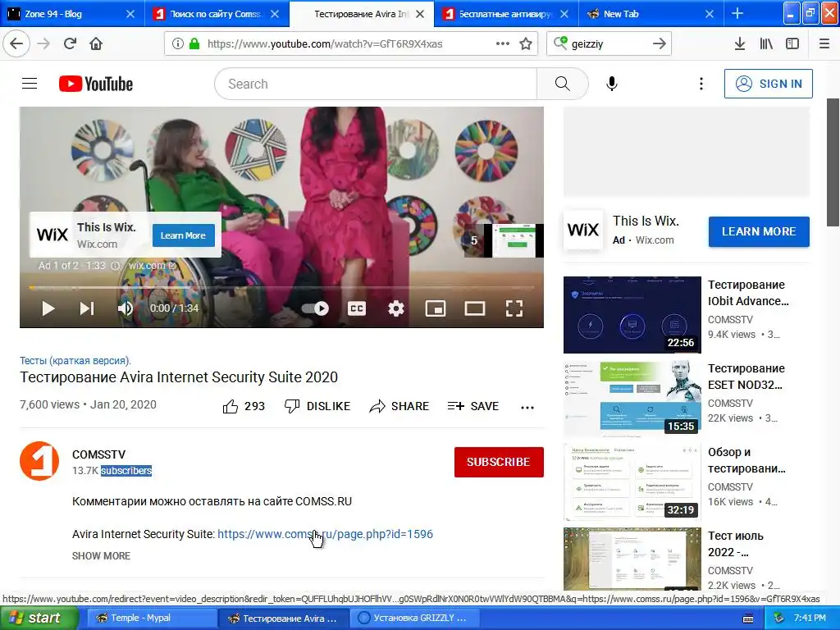Open the player settings gear
The height and width of the screenshot is (630, 840).
pyautogui.click(x=396, y=308)
